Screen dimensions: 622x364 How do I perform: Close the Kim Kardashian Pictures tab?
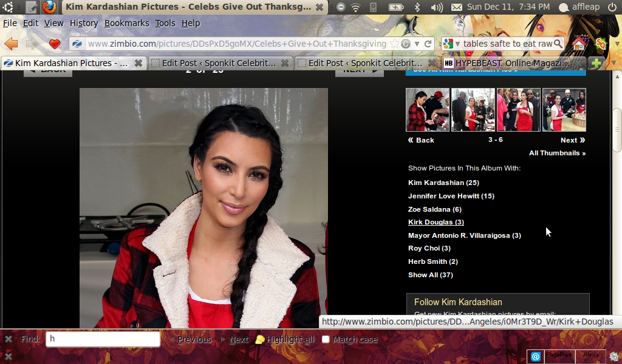[x=138, y=63]
